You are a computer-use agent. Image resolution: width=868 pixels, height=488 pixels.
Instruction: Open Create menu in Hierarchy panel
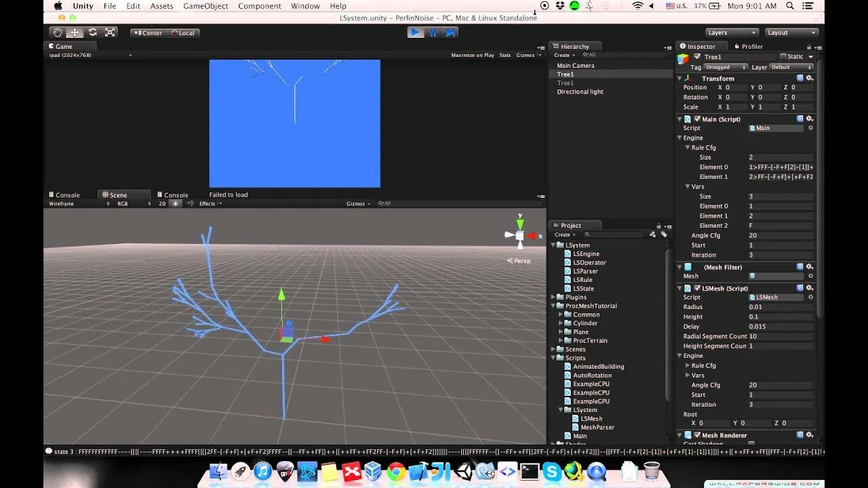pyautogui.click(x=564, y=55)
